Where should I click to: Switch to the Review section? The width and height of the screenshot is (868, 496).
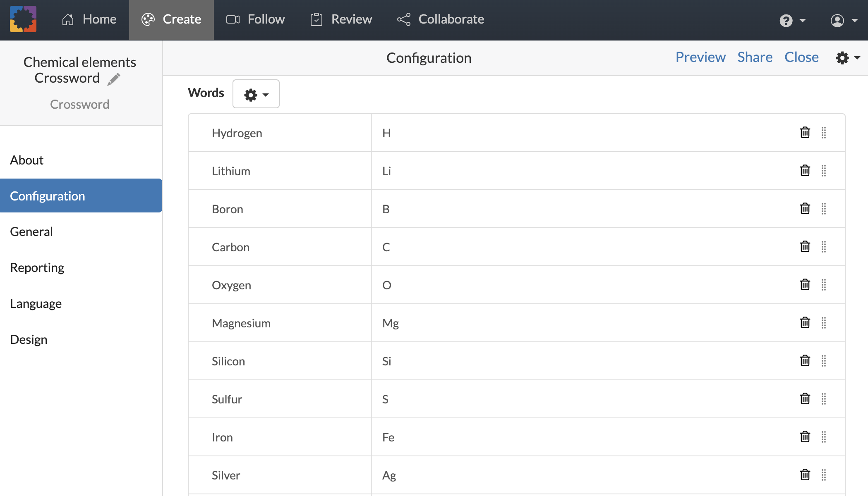[x=340, y=19]
